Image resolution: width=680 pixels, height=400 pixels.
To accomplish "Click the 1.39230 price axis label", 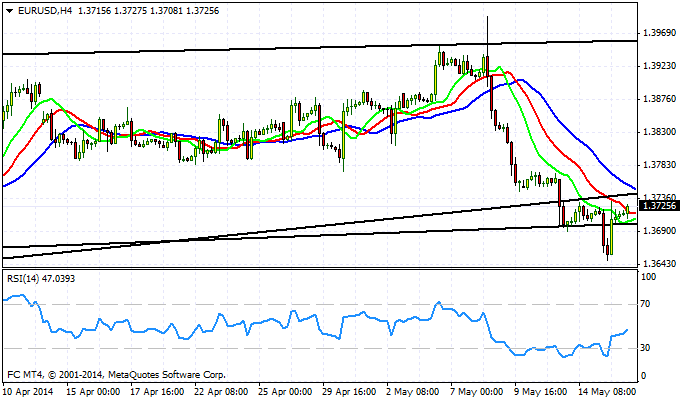I will [660, 66].
